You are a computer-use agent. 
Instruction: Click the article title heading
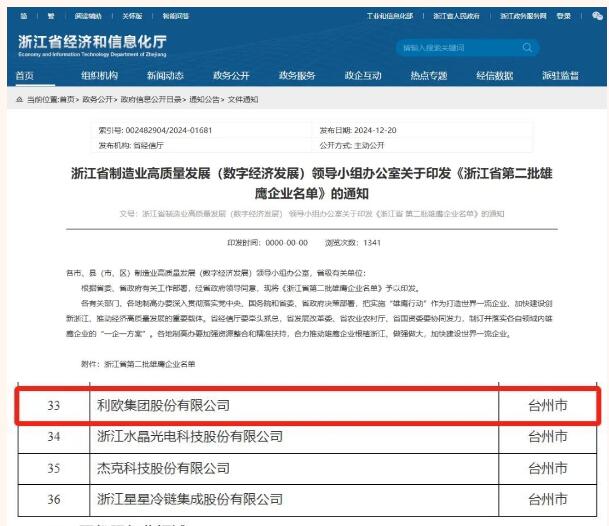coord(311,183)
